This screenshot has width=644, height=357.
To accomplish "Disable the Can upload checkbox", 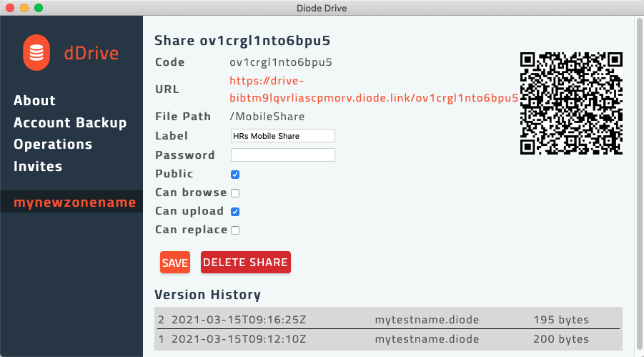I will 235,211.
